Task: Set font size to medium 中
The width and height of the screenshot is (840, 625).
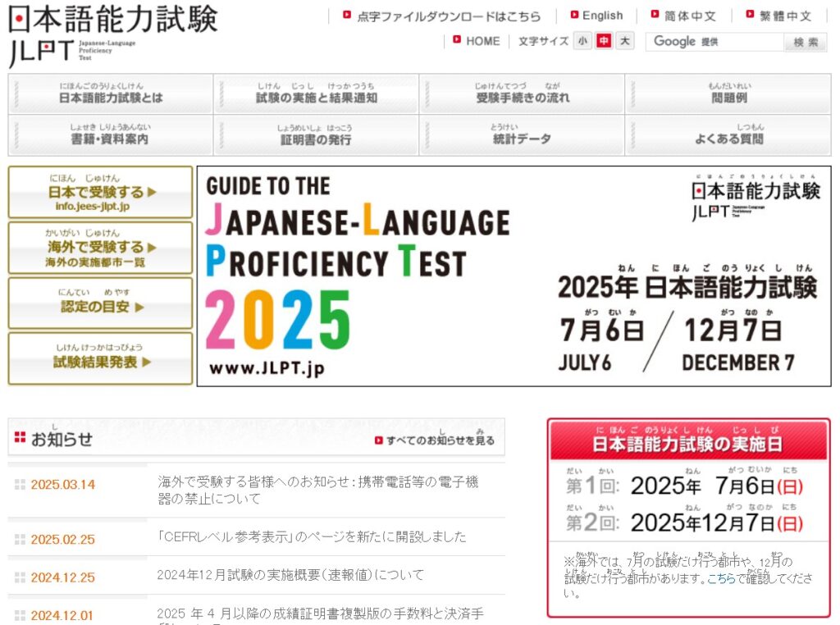Action: coord(604,41)
